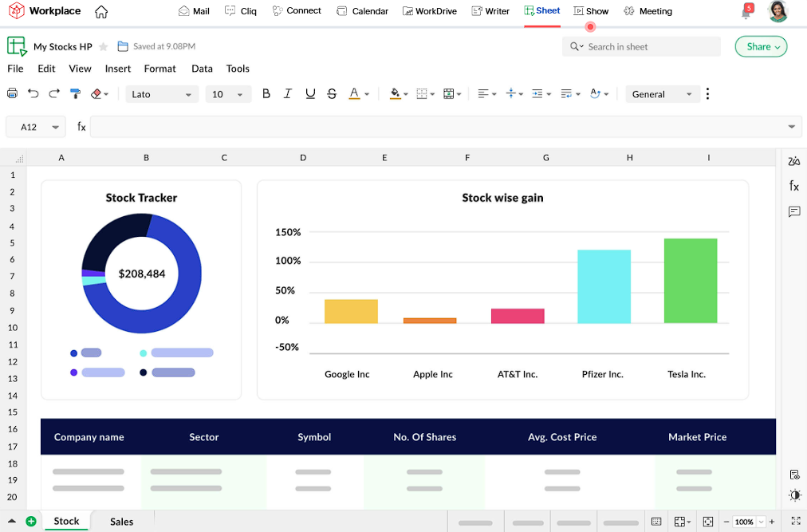Screen dimensions: 807x532
Task: Open the fill color swatch
Action: pos(395,94)
